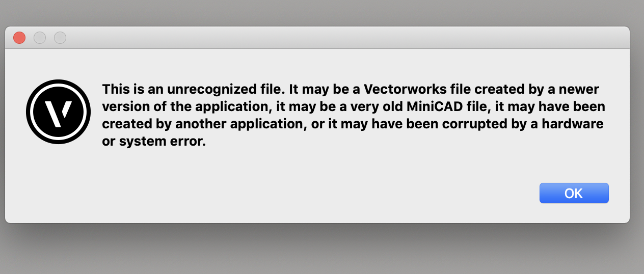Click the text "or system error."
Viewport: 644px width, 274px height.
(154, 143)
